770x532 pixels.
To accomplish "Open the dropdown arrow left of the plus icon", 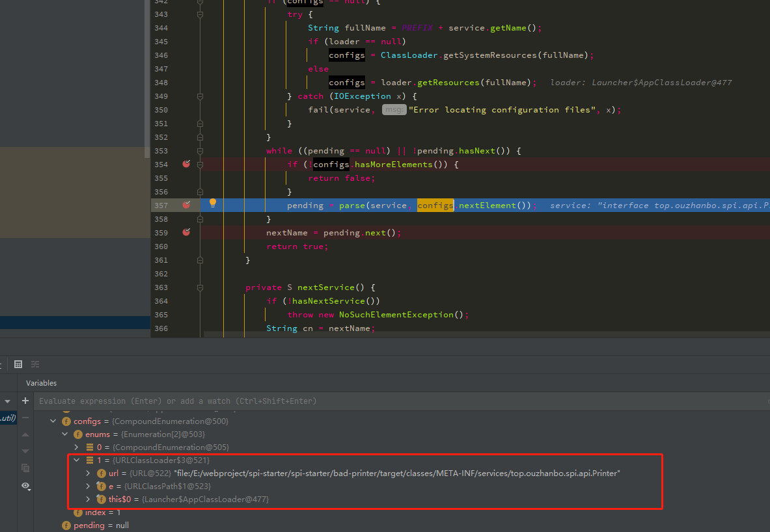I will click(x=7, y=401).
